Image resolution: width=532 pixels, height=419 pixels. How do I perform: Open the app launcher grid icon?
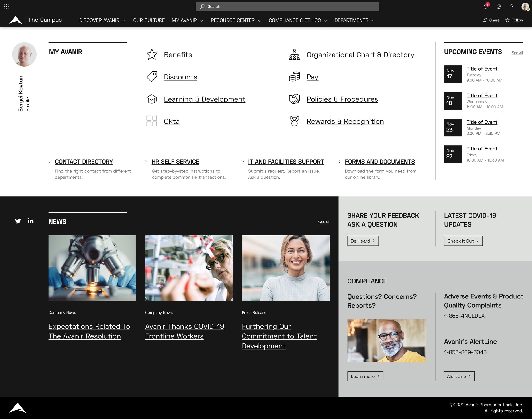[7, 7]
